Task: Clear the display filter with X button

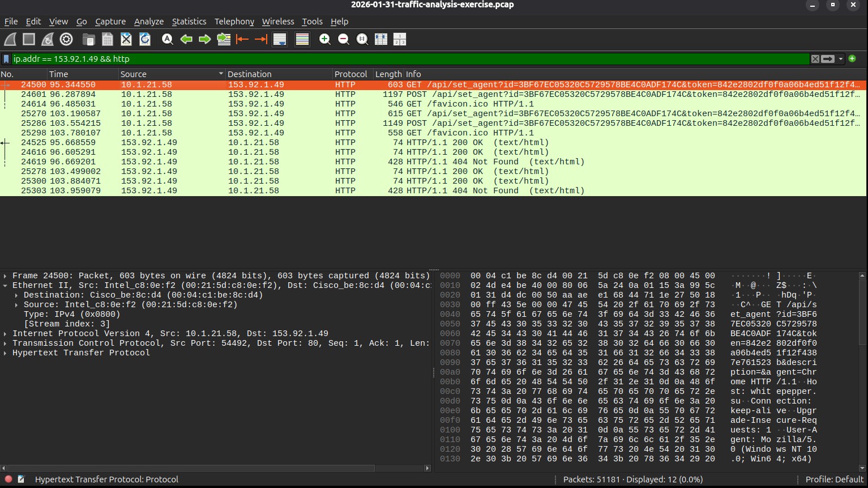Action: [815, 59]
